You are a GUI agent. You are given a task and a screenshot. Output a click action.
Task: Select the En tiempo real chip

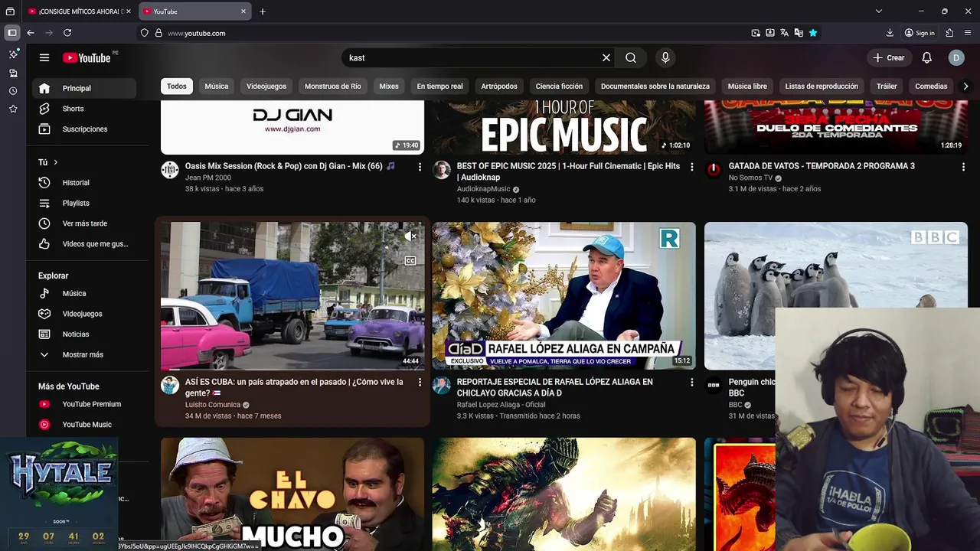point(439,86)
